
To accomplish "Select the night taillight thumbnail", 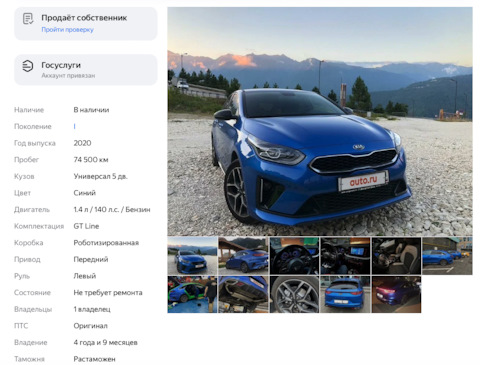I will 396,294.
